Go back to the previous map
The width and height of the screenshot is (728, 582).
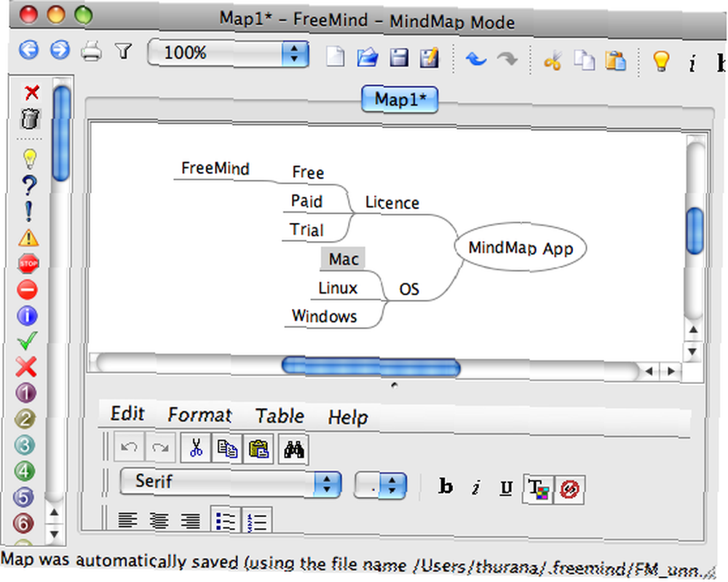click(x=28, y=50)
